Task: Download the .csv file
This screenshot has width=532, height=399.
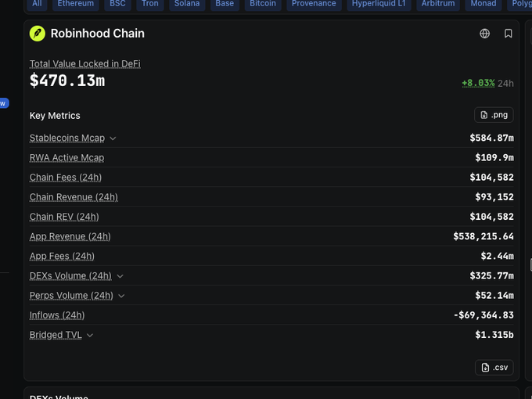Action: [494, 368]
